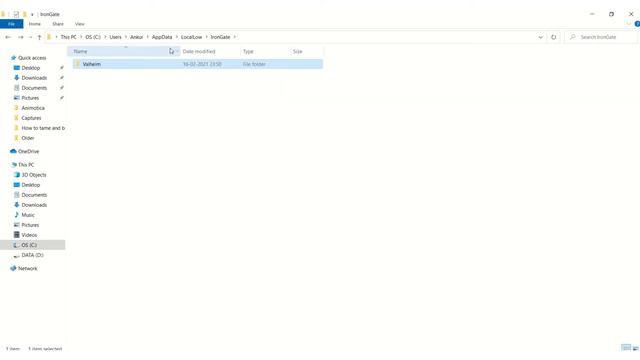640x360 pixels.
Task: Go up one folder level
Action: click(39, 37)
